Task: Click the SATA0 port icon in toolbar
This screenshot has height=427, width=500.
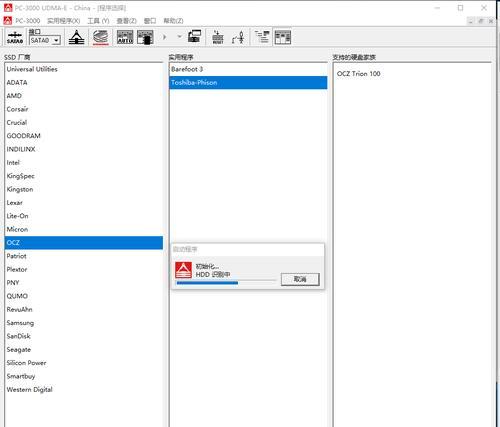Action: (x=15, y=37)
